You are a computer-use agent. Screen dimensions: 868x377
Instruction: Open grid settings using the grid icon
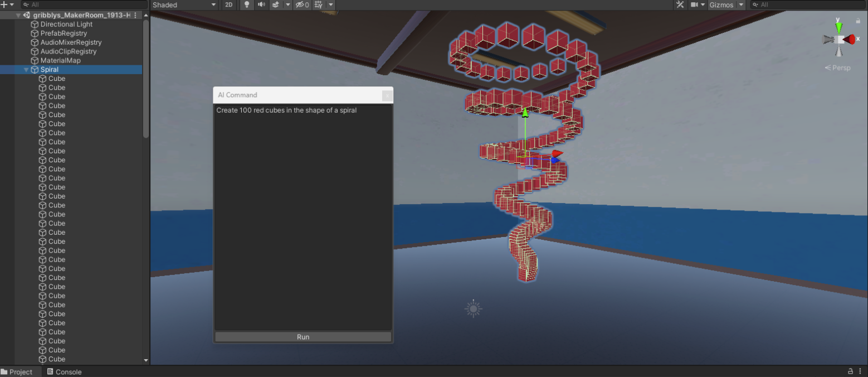tap(318, 4)
